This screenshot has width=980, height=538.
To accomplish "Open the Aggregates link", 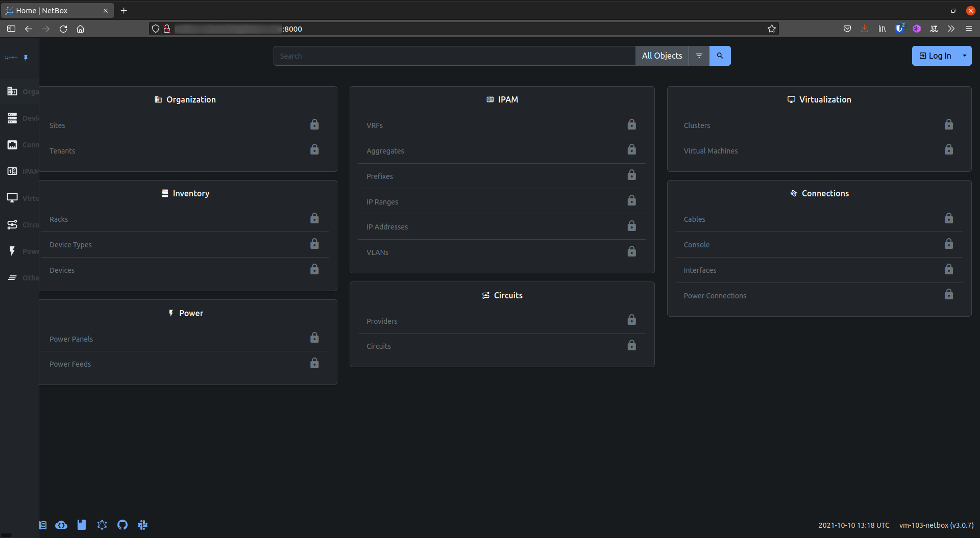I will pyautogui.click(x=385, y=151).
